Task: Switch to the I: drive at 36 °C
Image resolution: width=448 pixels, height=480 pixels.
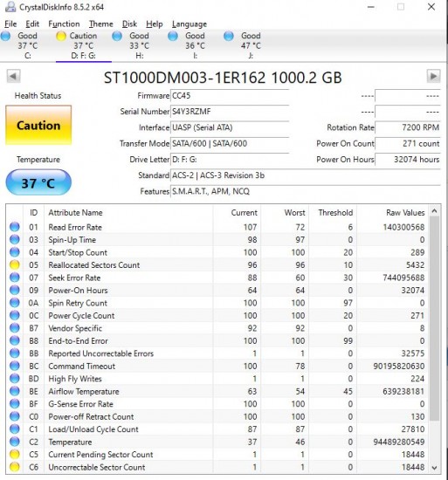Action: point(195,45)
